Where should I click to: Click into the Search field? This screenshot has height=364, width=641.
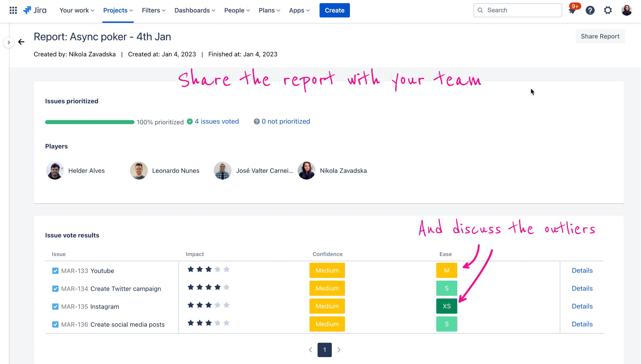click(517, 10)
